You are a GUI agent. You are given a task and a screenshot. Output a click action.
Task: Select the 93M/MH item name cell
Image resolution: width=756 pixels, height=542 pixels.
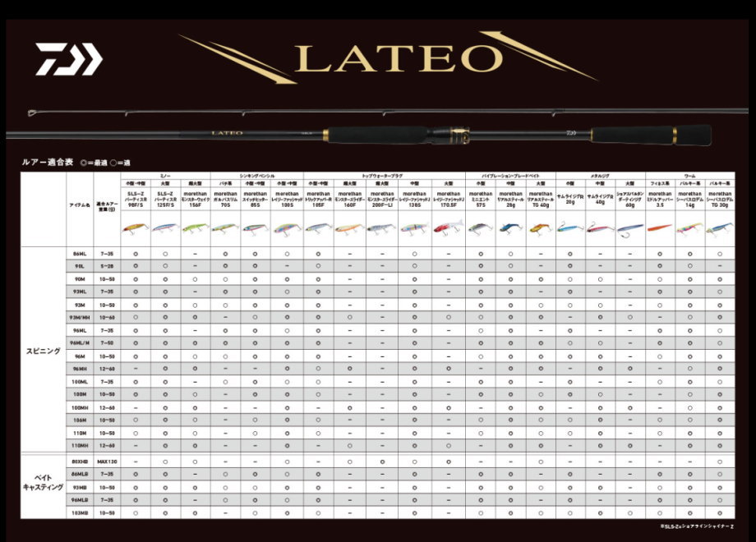pyautogui.click(x=79, y=317)
